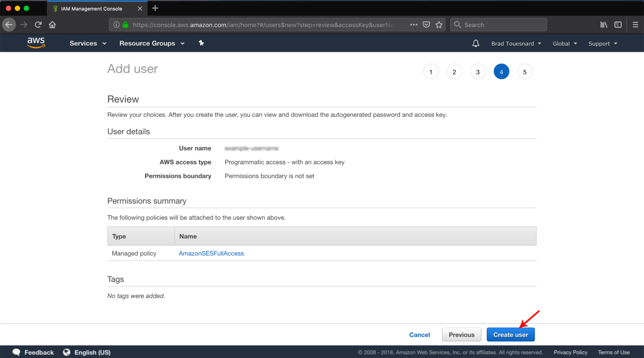644x358 pixels.
Task: Open the AWS notifications bell
Action: point(475,43)
